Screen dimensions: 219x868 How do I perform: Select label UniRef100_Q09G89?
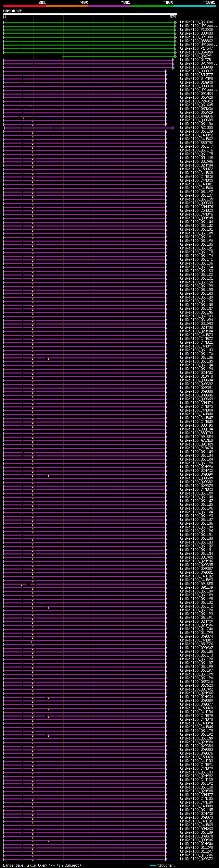196,120
